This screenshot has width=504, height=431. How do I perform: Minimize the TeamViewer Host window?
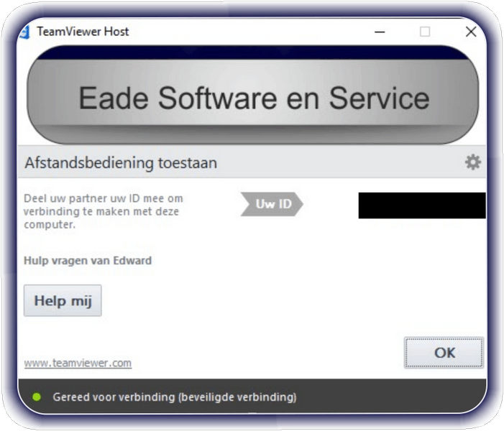pos(380,32)
